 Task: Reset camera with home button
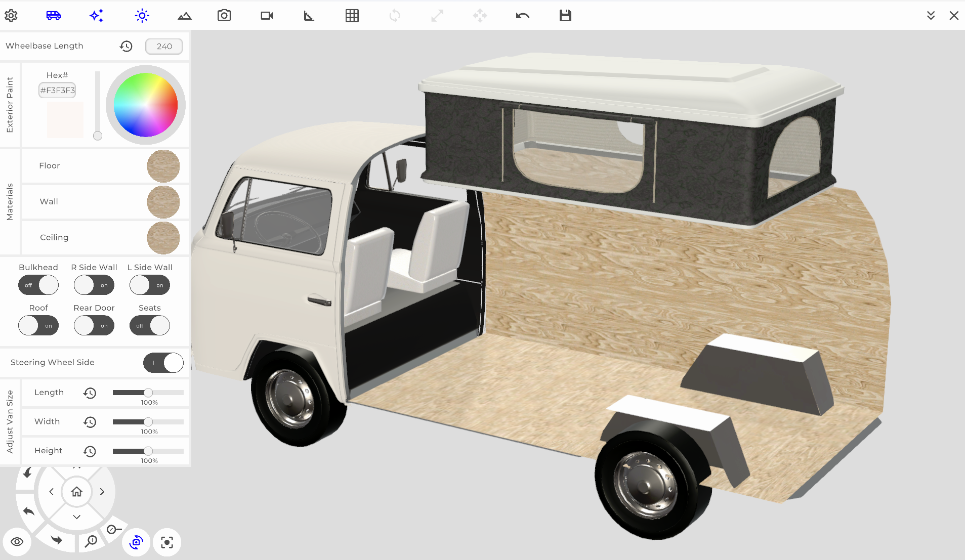[x=76, y=492]
